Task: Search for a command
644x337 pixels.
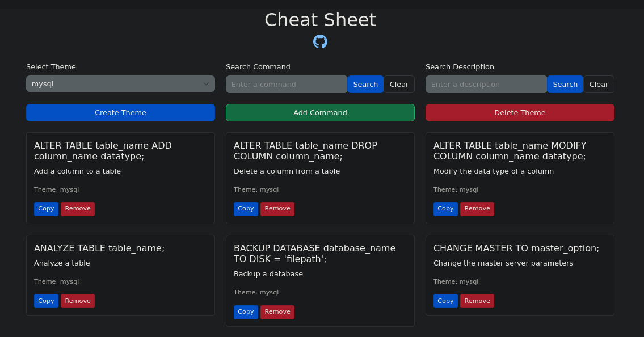Action: (x=365, y=84)
